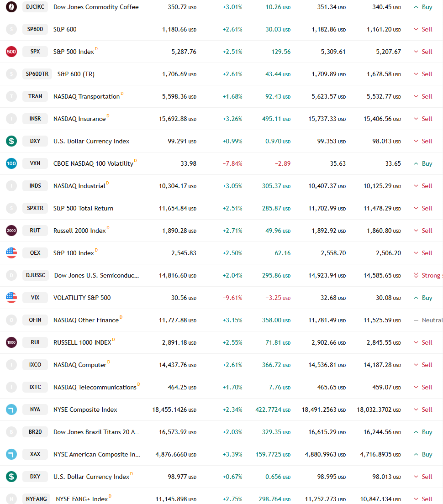443x504 pixels.
Task: Click the high value 10,407.37 USD for INDS
Action: tap(327, 186)
